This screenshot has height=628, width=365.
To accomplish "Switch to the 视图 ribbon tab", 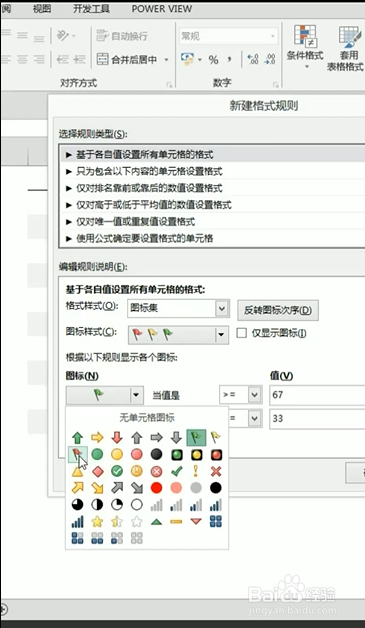I will 42,9.
